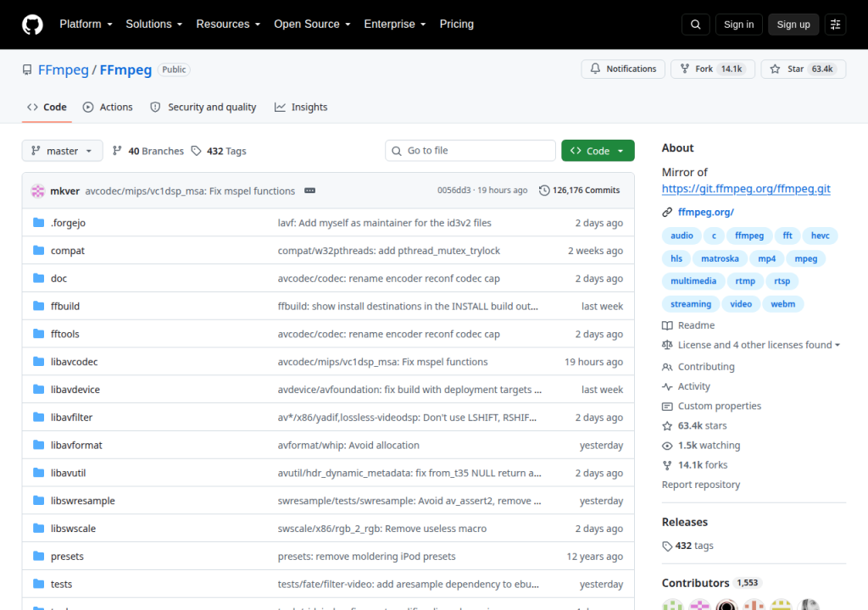Switch to the Code tab
This screenshot has width=868, height=610.
coord(47,108)
